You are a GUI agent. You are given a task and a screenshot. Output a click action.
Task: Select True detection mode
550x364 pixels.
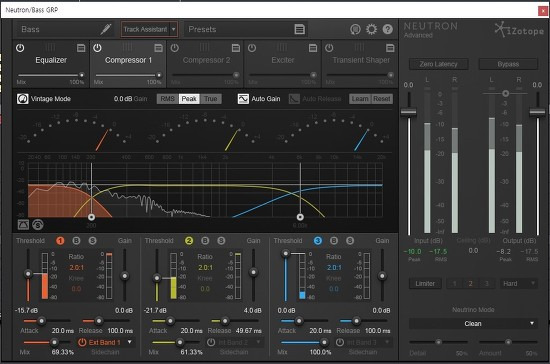click(x=211, y=99)
